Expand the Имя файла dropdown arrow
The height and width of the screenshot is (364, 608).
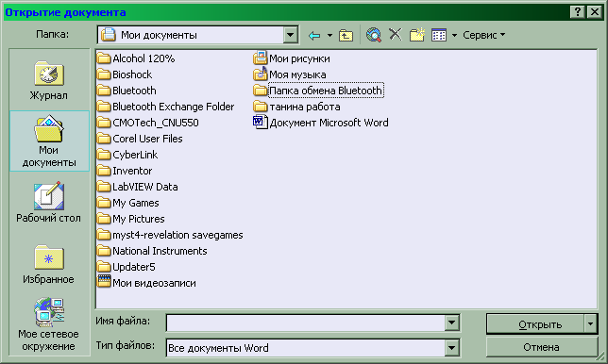[451, 323]
